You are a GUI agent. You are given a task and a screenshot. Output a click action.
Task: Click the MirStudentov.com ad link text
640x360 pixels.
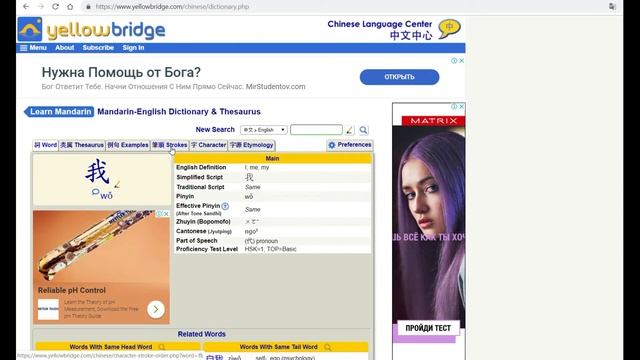(x=276, y=87)
